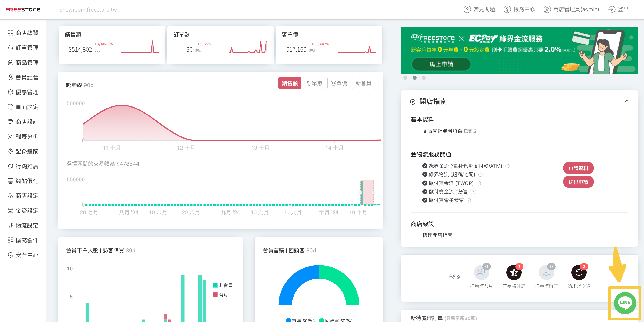This screenshot has height=322, width=644.
Task: Toggle the 綠界物流 checkmark
Action: (425, 174)
